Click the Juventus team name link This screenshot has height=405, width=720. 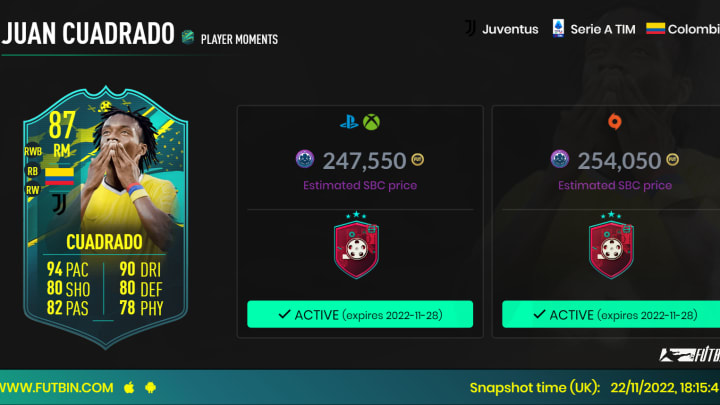click(510, 29)
